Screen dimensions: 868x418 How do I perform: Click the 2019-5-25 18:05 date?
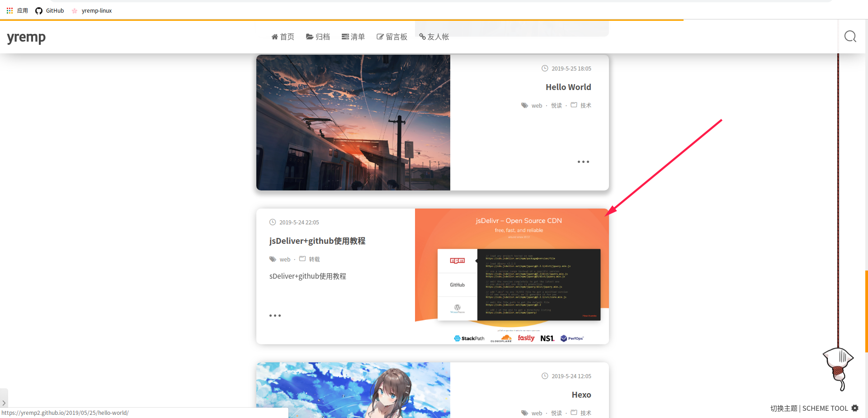[x=571, y=69]
